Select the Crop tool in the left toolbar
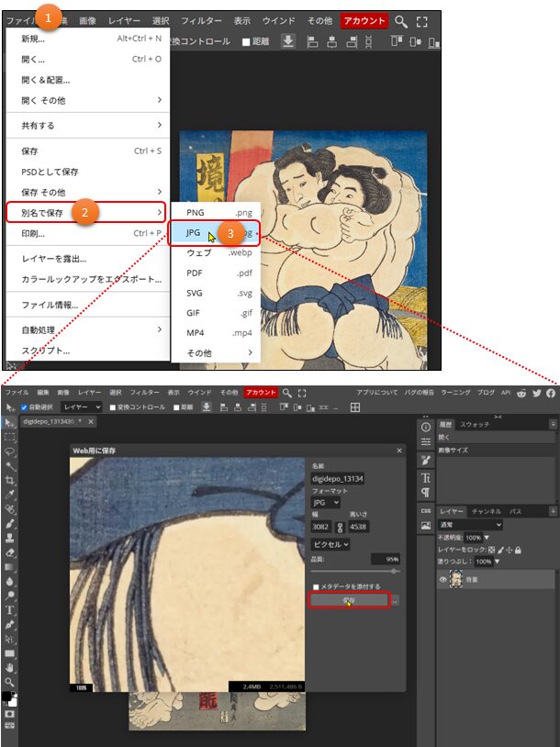The height and width of the screenshot is (747, 560). (9, 480)
